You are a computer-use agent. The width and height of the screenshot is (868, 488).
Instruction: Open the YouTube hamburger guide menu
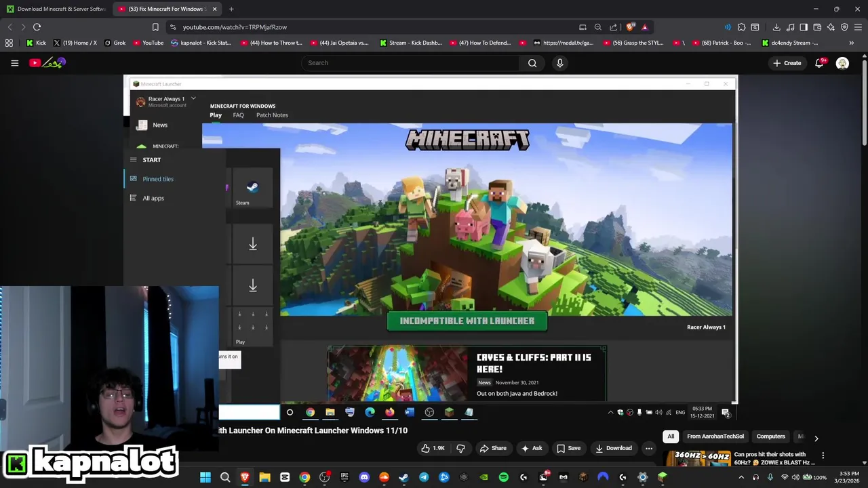pos(14,63)
